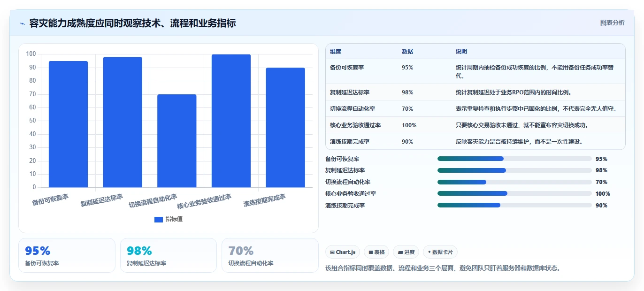Open the 图表分析 label in the header
Image resolution: width=644 pixels, height=291 pixels.
613,23
